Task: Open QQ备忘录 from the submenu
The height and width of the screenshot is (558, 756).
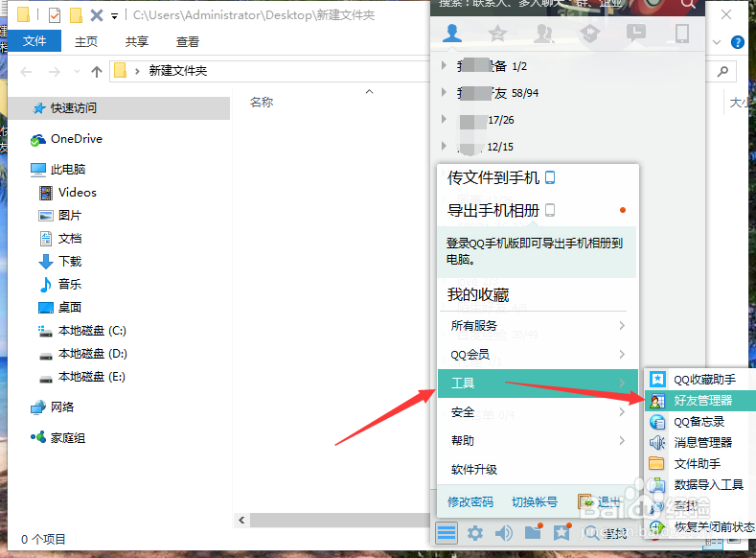Action: (700, 422)
